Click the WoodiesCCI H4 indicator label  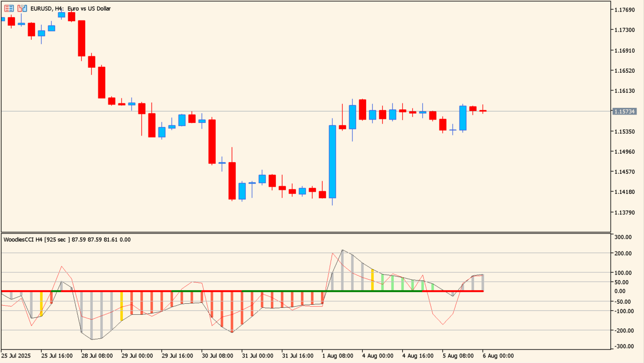tap(67, 239)
